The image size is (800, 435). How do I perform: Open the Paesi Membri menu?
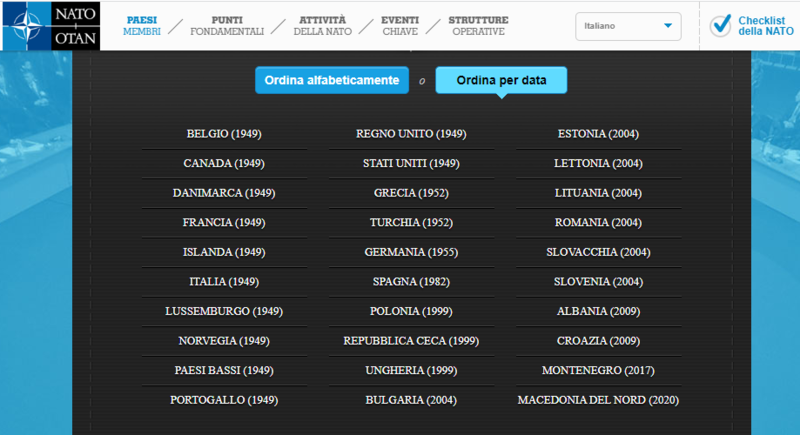coord(142,25)
